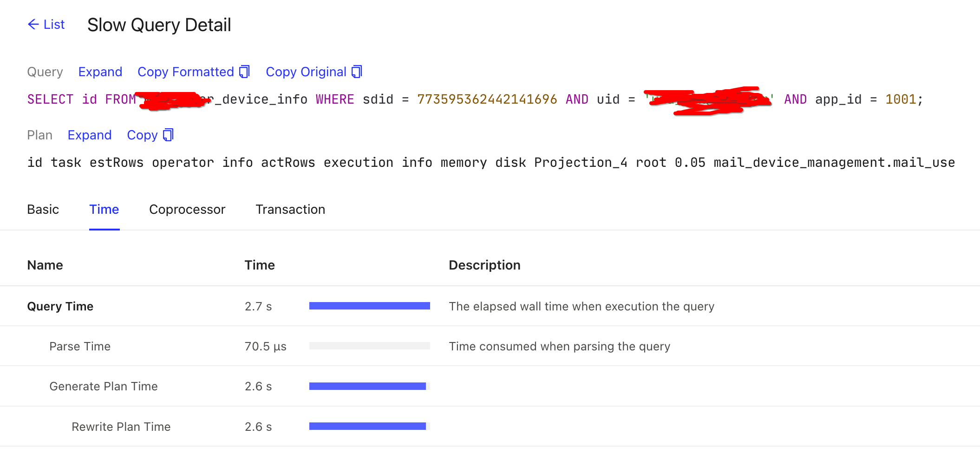Switch to the Basic tab

pos(43,209)
